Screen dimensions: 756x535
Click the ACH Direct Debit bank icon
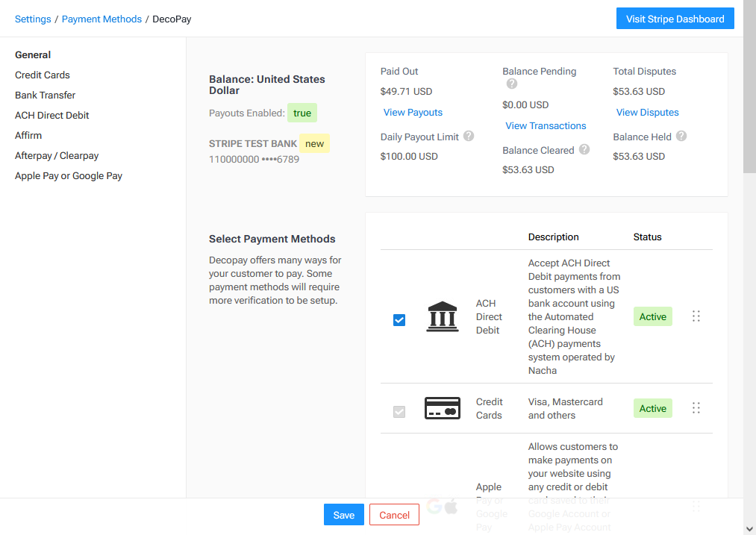point(443,317)
